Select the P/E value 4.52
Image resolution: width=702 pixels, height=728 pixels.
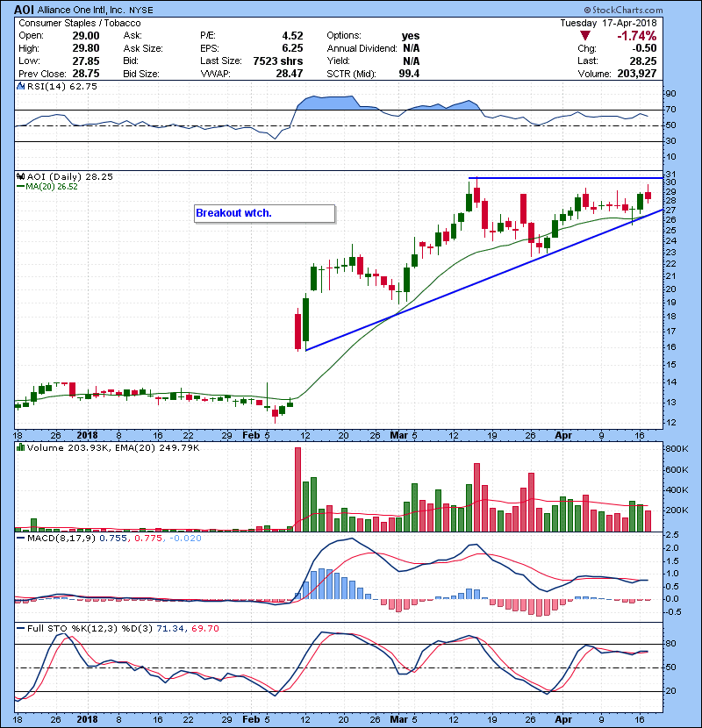pyautogui.click(x=292, y=36)
